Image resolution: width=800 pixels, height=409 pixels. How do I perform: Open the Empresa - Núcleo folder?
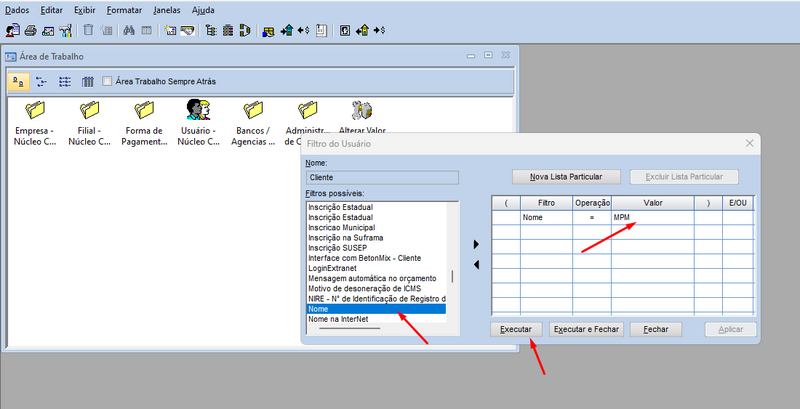click(x=35, y=123)
